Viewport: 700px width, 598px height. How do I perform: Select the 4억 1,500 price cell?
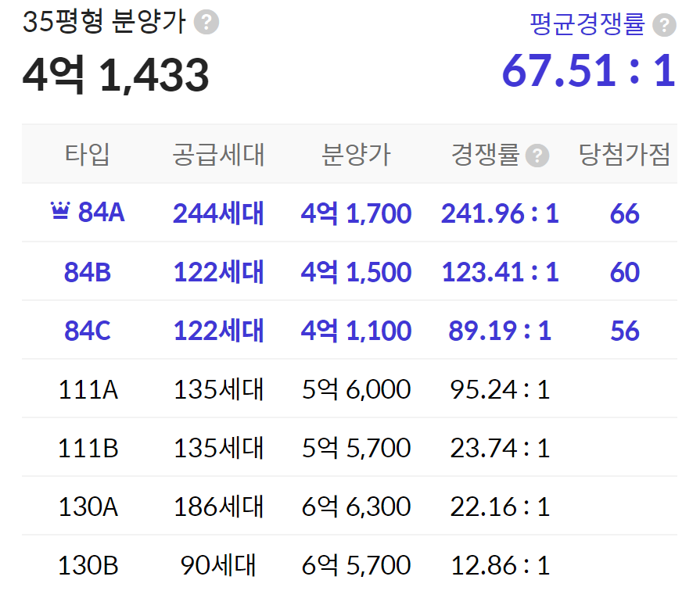point(356,272)
